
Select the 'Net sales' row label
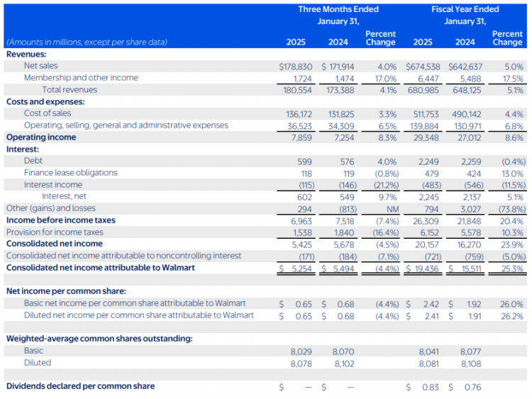(40, 66)
